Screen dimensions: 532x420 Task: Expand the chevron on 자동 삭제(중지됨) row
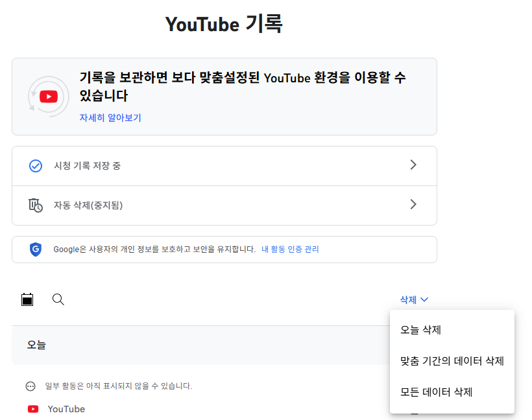413,204
